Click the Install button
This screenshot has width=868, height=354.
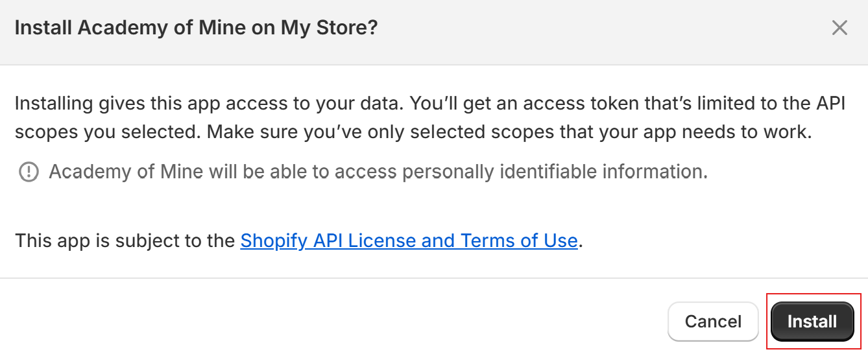coord(812,322)
